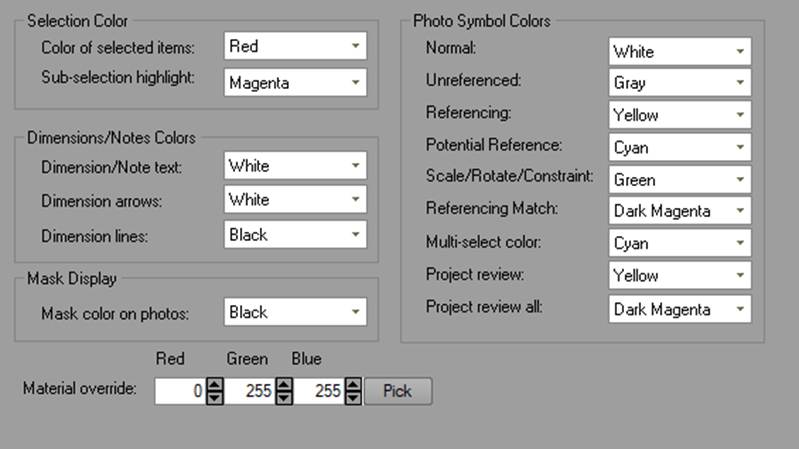Screen dimensions: 799x449
Task: Expand the Potential Reference color dropdown
Action: (680, 147)
